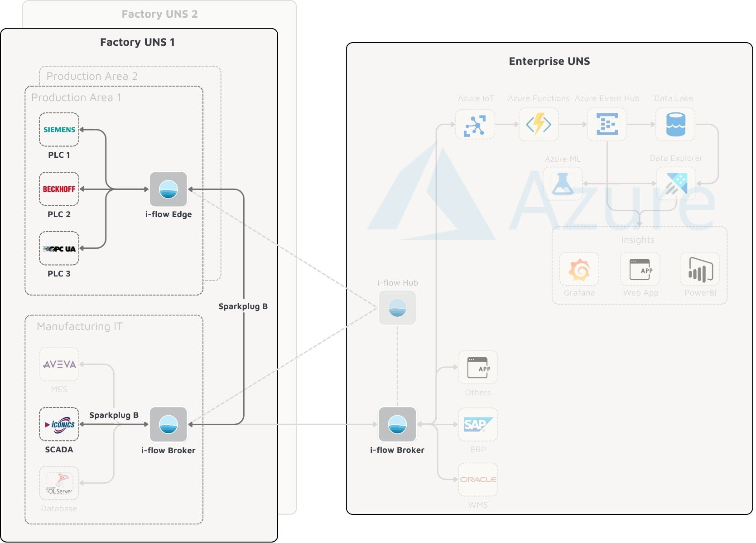Click the PLC 3 caption

point(59,274)
